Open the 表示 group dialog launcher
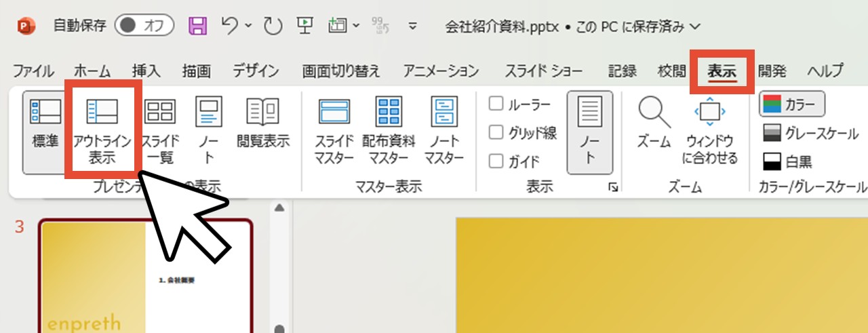The image size is (868, 333). point(613,188)
